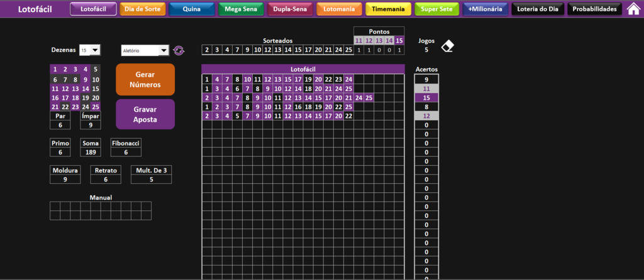The height and width of the screenshot is (280, 644).
Task: Open the +Milionária tab
Action: tap(486, 9)
